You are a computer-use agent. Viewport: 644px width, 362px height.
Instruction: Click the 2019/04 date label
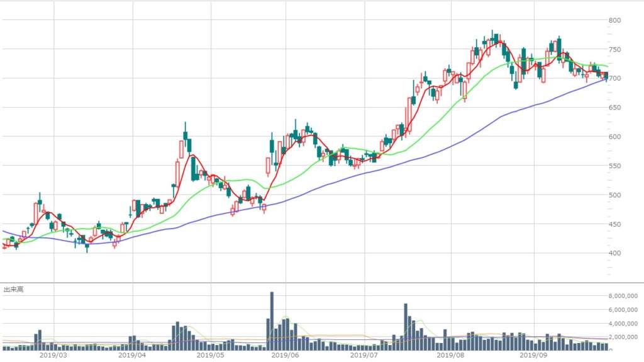pos(132,355)
